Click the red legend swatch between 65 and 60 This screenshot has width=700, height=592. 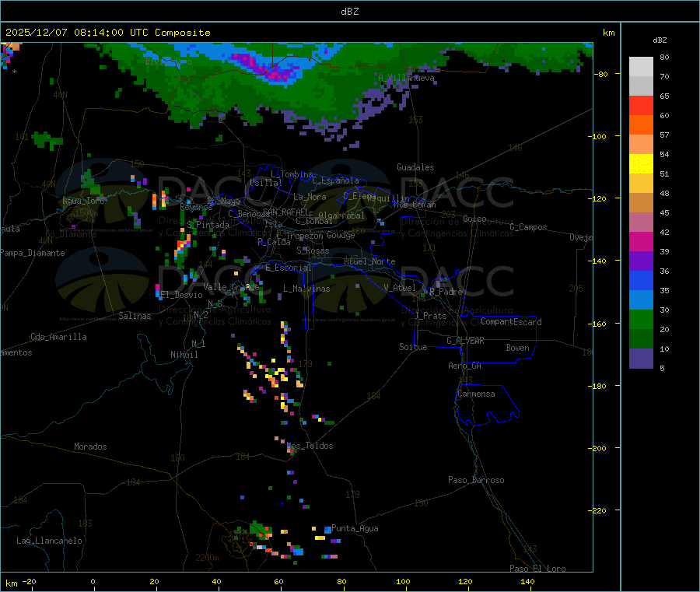(641, 105)
